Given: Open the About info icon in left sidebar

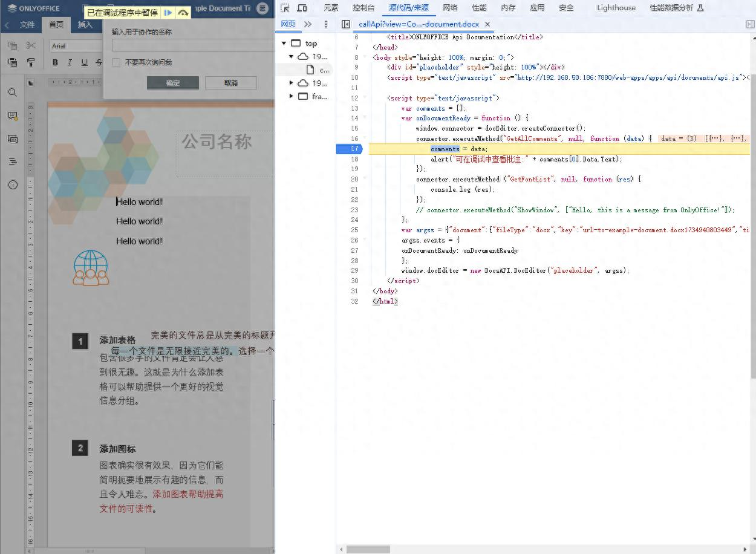Looking at the screenshot, I should (x=13, y=184).
